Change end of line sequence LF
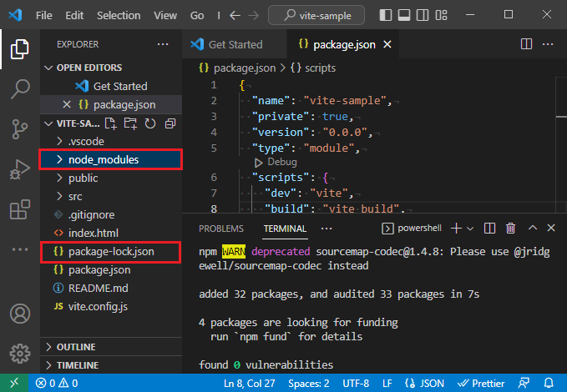 387,383
